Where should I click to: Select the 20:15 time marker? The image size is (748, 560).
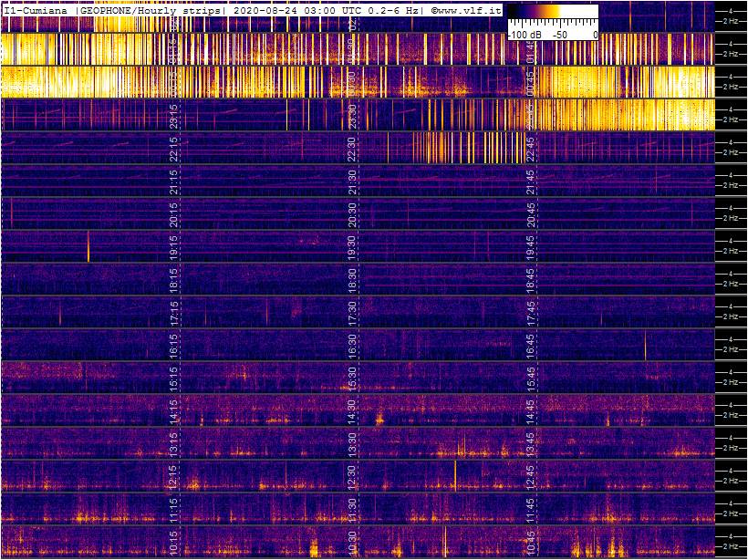174,213
